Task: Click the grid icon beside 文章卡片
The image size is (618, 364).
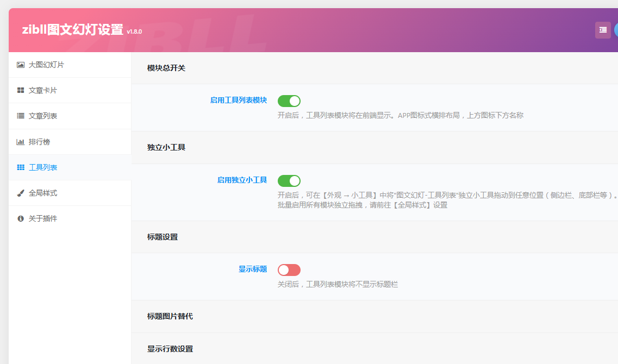Action: pos(21,90)
